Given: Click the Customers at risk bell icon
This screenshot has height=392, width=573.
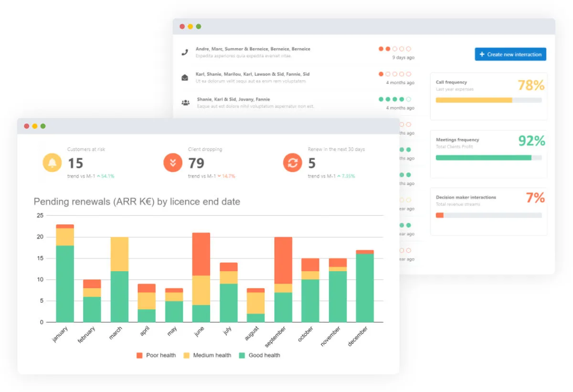Looking at the screenshot, I should tap(52, 163).
